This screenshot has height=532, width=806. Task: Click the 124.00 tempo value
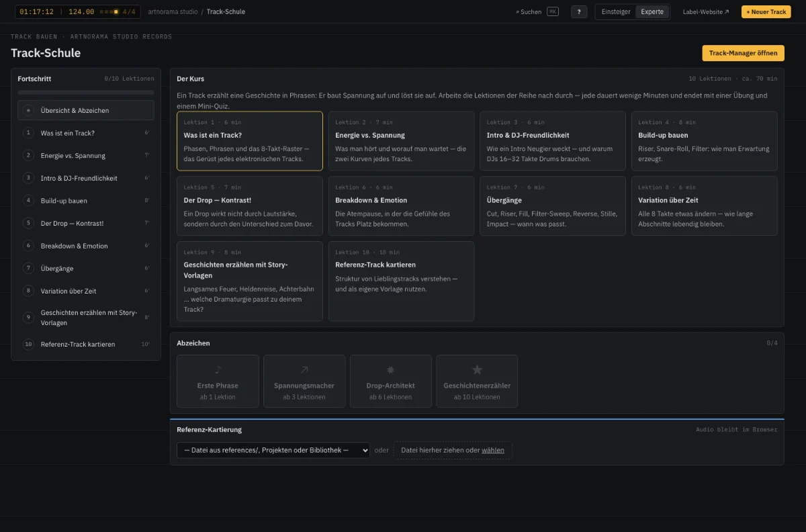click(81, 11)
